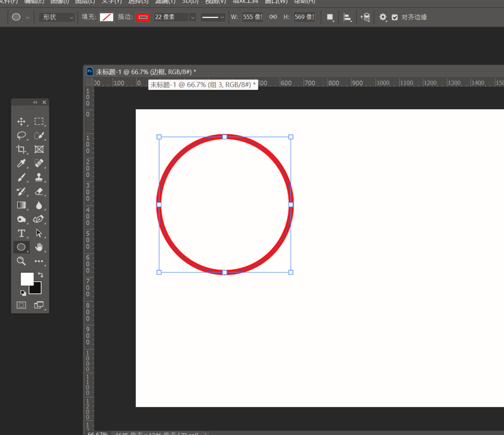Close the toolbox panel
The height and width of the screenshot is (435, 504).
pos(44,102)
